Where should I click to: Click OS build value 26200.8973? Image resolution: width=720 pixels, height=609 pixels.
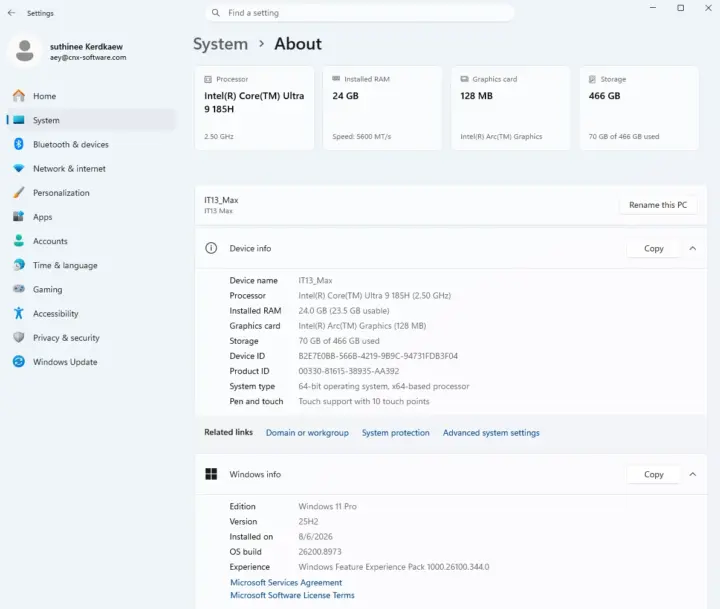click(x=320, y=552)
